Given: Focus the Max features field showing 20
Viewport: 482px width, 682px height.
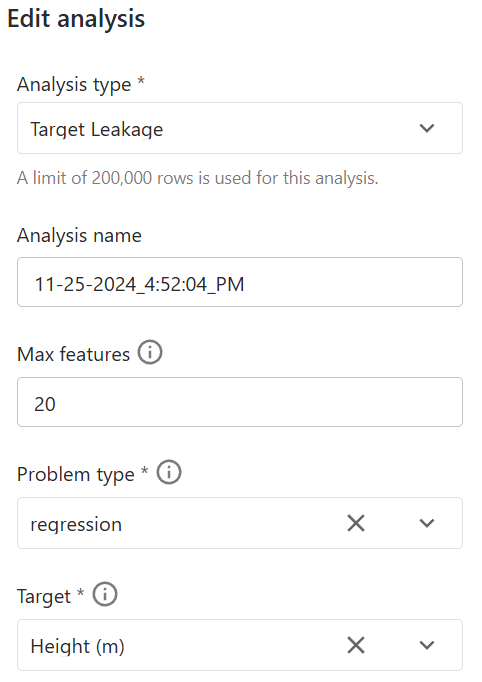Looking at the screenshot, I should pos(240,402).
